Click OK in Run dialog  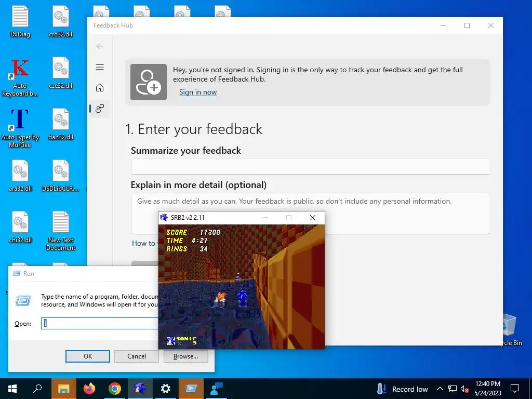(x=87, y=356)
